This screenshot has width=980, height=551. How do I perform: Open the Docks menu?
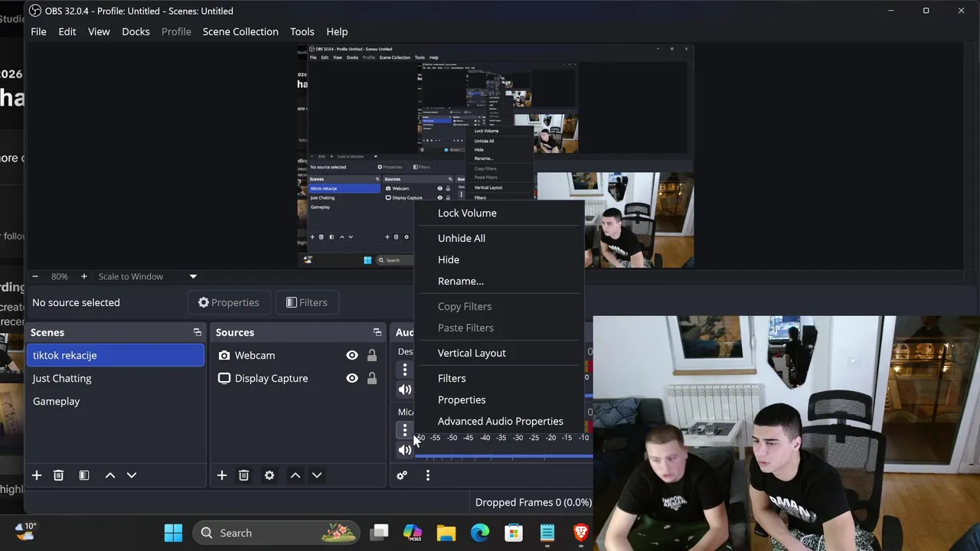point(136,31)
